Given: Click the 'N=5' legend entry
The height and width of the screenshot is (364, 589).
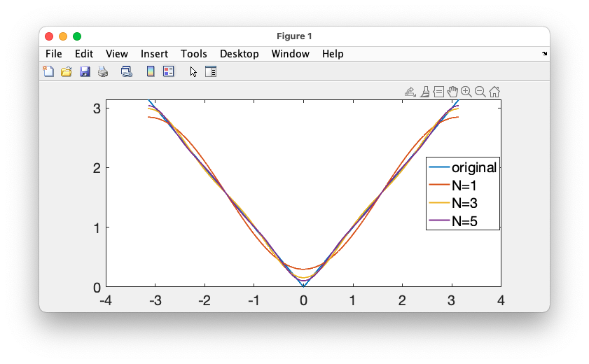Looking at the screenshot, I should tap(464, 221).
